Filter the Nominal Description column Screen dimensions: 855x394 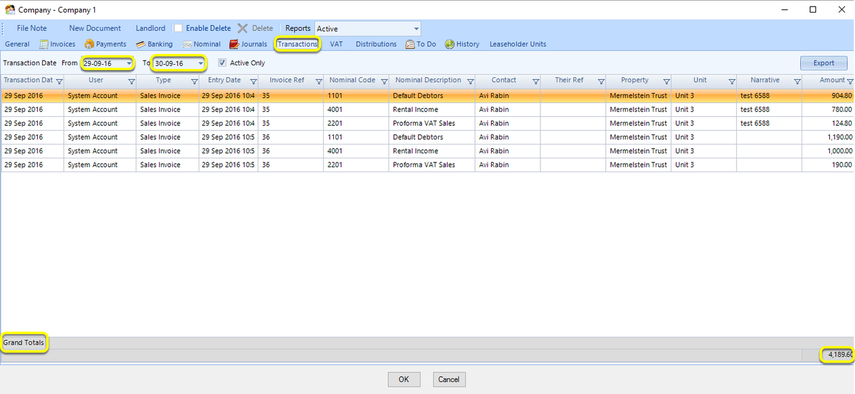pos(470,81)
